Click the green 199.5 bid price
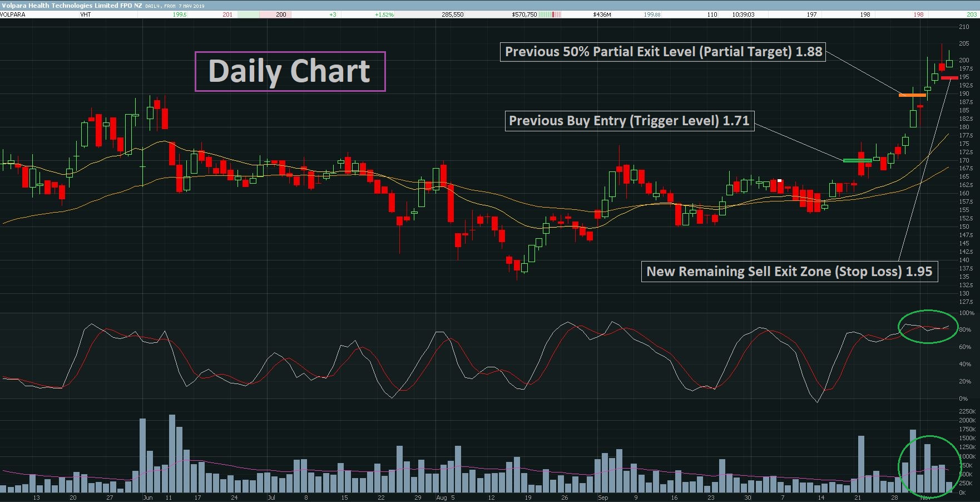Image resolution: width=980 pixels, height=502 pixels. point(180,14)
